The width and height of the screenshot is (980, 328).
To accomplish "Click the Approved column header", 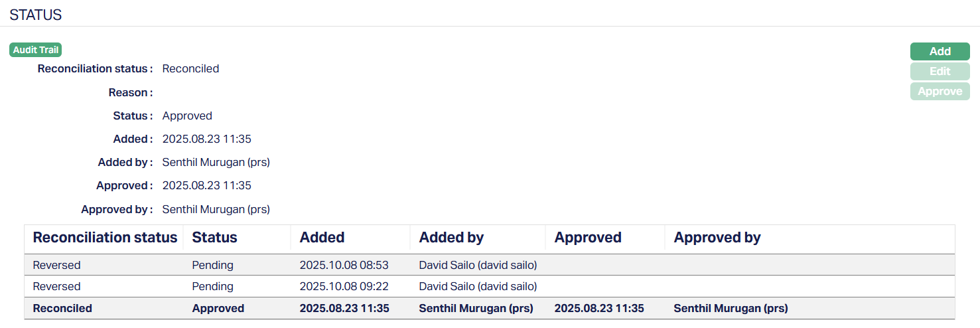I will 588,238.
